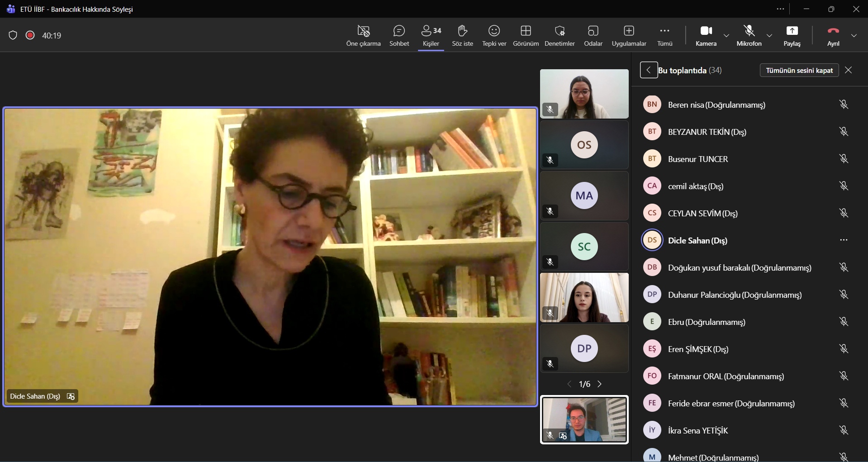This screenshot has height=462, width=868.
Task: Raise hand with Söz iste
Action: 462,35
